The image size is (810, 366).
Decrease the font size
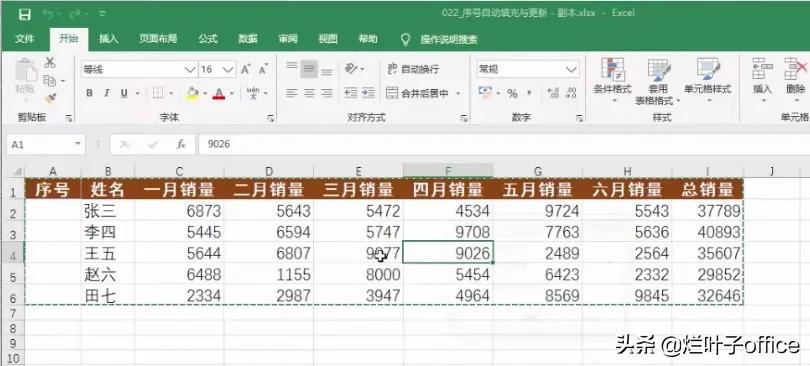click(263, 69)
